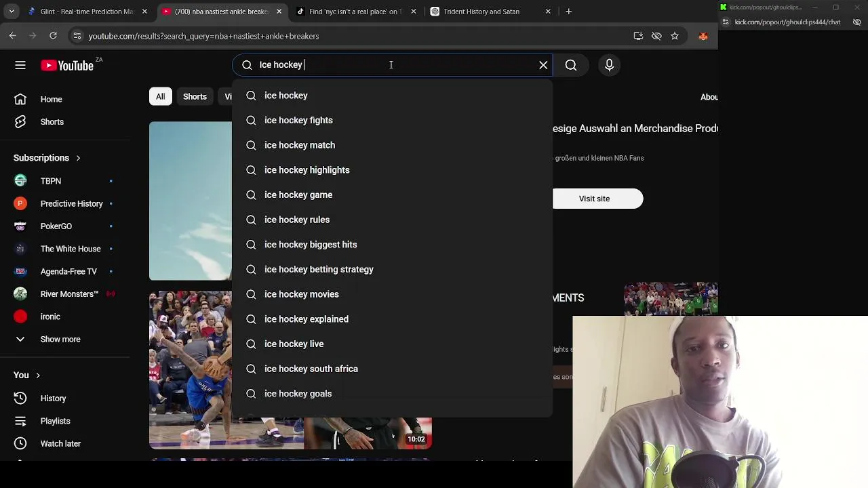Select suggestion 'ice hockey'

(392, 96)
